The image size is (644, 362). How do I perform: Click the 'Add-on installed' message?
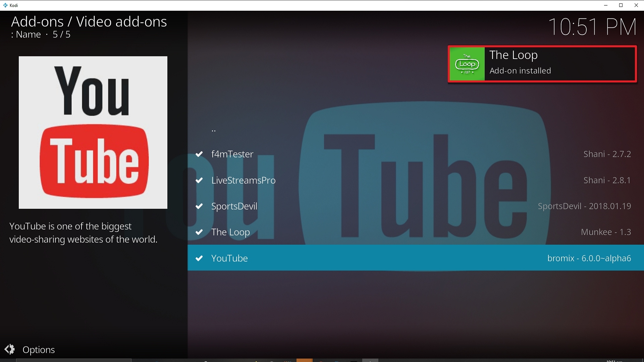(x=520, y=71)
